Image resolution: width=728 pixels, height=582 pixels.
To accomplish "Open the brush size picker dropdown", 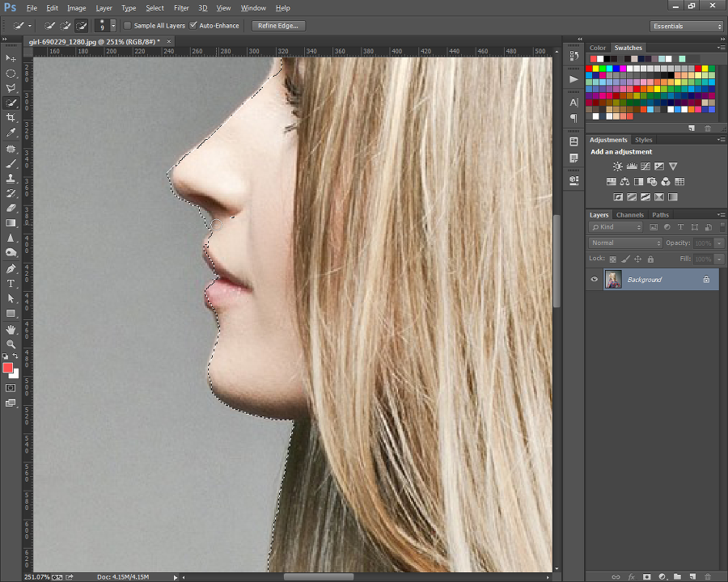I will tap(112, 26).
